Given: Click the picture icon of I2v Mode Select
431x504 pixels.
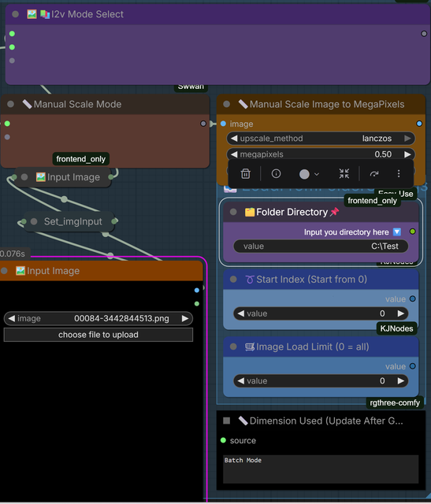Looking at the screenshot, I should [32, 14].
